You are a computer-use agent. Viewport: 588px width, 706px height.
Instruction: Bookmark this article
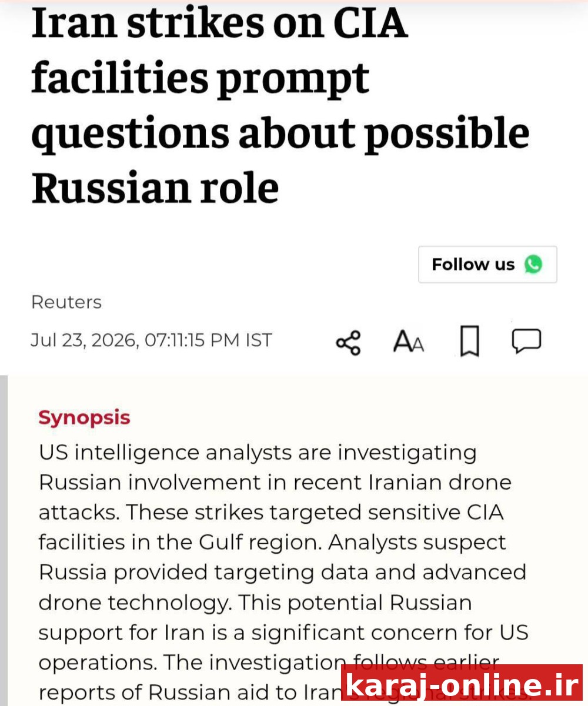pyautogui.click(x=469, y=342)
